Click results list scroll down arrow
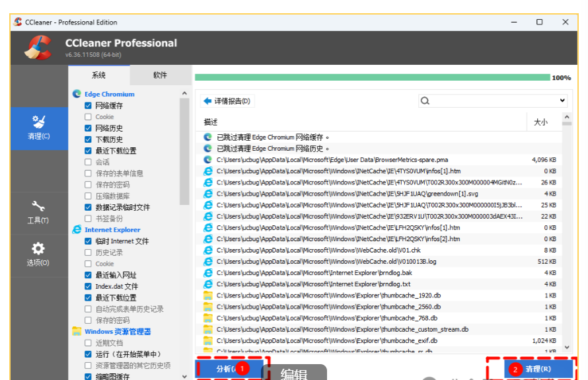The image size is (588, 380). (x=567, y=348)
